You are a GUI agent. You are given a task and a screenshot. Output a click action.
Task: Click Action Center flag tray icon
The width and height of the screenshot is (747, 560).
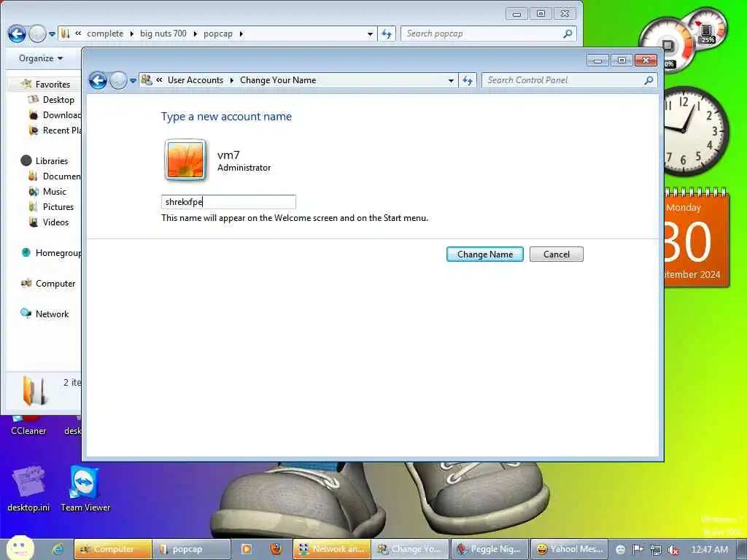pos(638,550)
